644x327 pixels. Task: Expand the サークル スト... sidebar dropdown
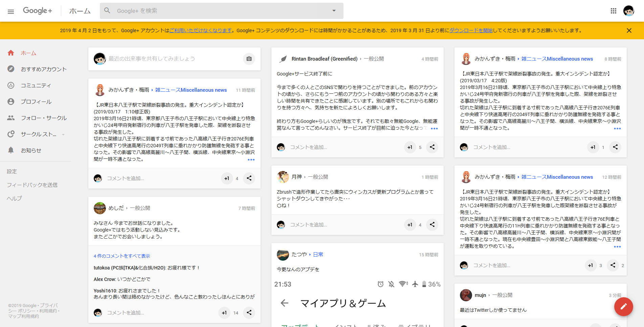(63, 135)
